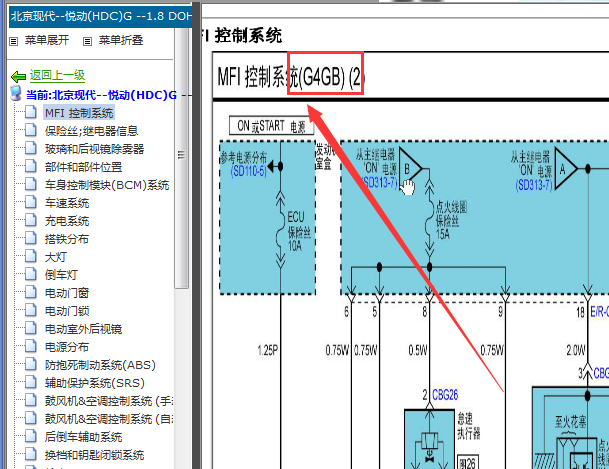Viewport: 609px width, 469px height.
Task: Open the 大灯 entry
Action: point(56,257)
